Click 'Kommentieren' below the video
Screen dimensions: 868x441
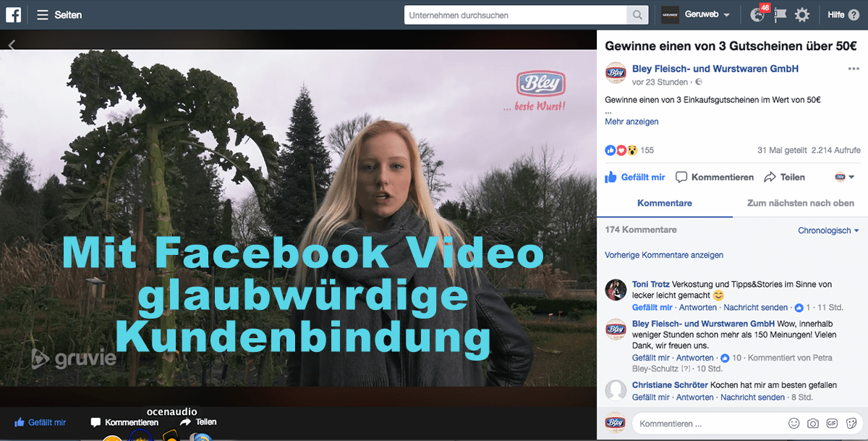click(x=124, y=422)
